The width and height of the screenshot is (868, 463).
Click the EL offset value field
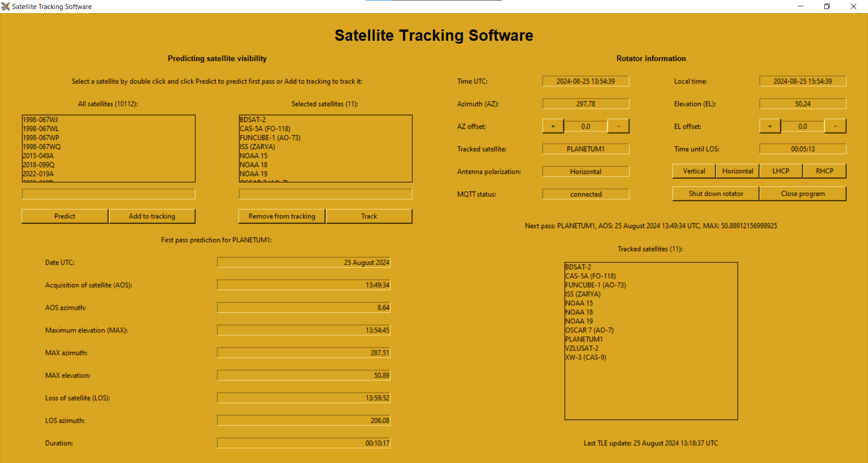click(x=802, y=126)
